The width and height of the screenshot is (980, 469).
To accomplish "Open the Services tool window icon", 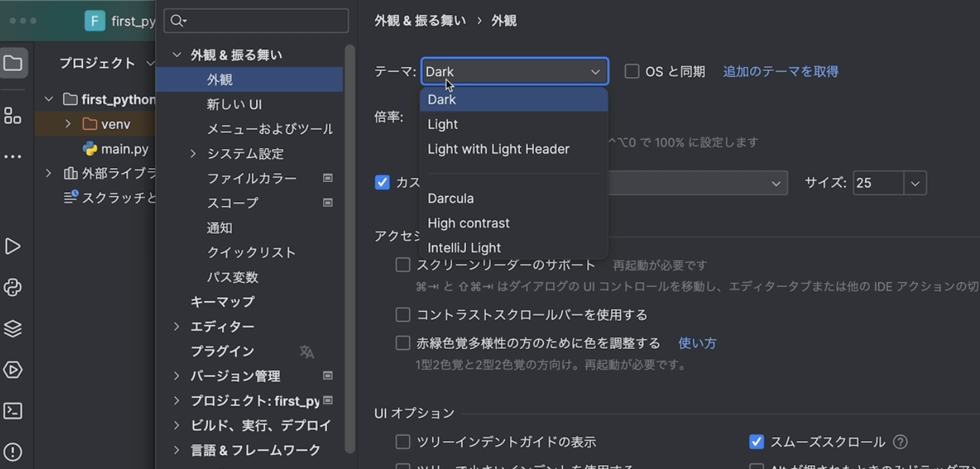I will click(x=13, y=370).
